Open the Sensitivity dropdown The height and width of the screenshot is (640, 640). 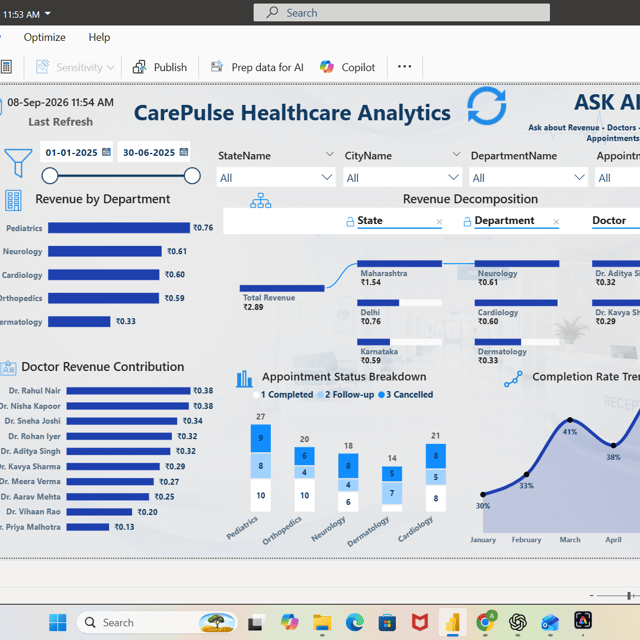pos(75,67)
